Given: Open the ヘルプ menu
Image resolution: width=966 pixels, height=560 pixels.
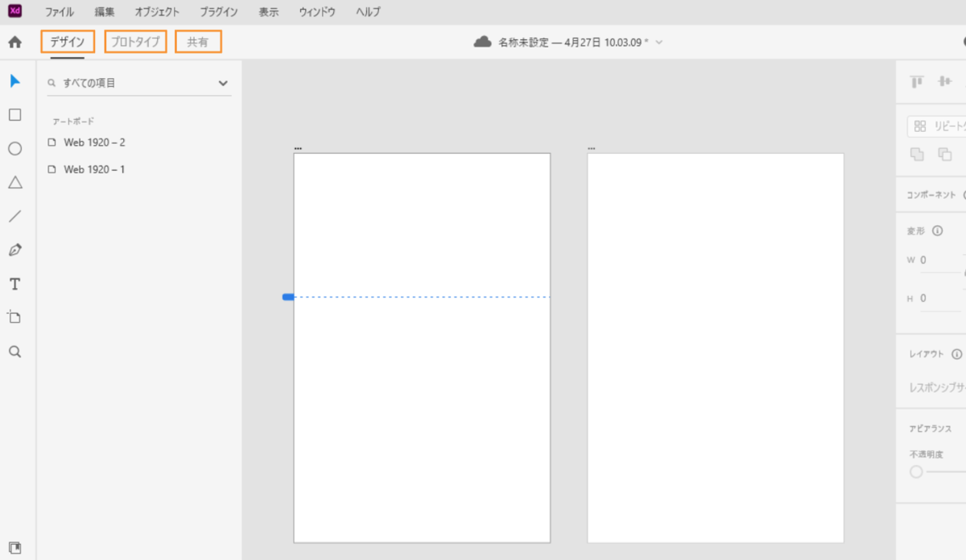Looking at the screenshot, I should (368, 12).
